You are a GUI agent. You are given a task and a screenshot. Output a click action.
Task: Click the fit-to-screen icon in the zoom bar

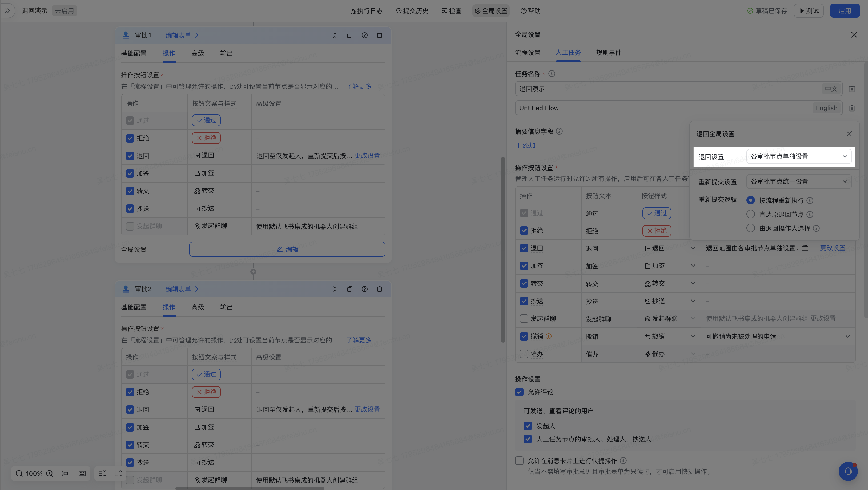click(66, 473)
